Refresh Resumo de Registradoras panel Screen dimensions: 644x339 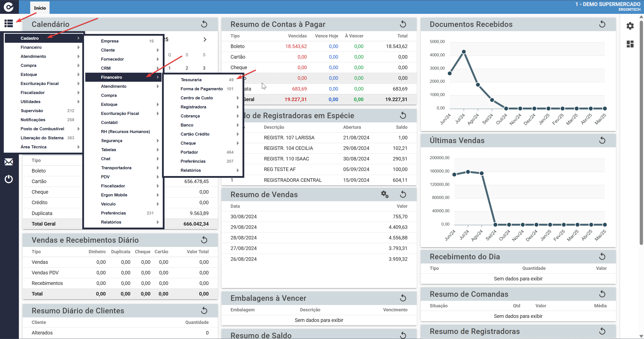(x=602, y=331)
